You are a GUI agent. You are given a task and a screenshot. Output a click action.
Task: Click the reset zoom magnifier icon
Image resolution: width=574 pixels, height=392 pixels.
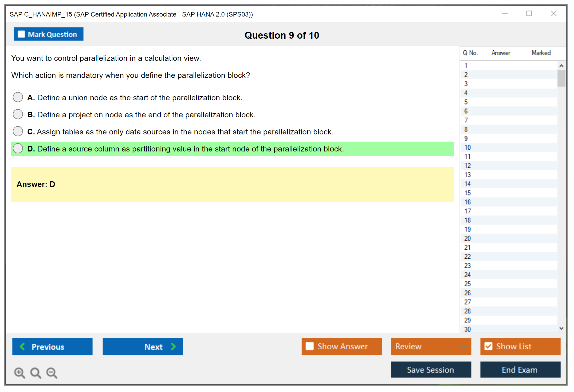pyautogui.click(x=36, y=373)
